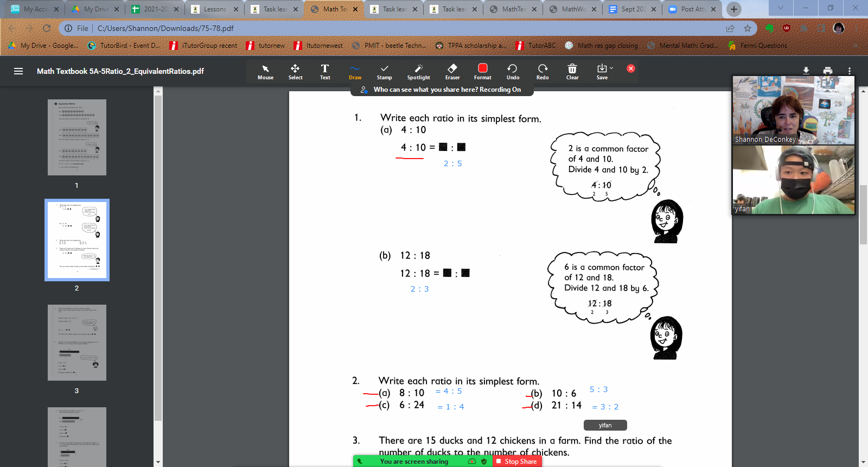Choose the Select annotation tool
Viewport: 868px width, 467px height.
click(x=295, y=72)
